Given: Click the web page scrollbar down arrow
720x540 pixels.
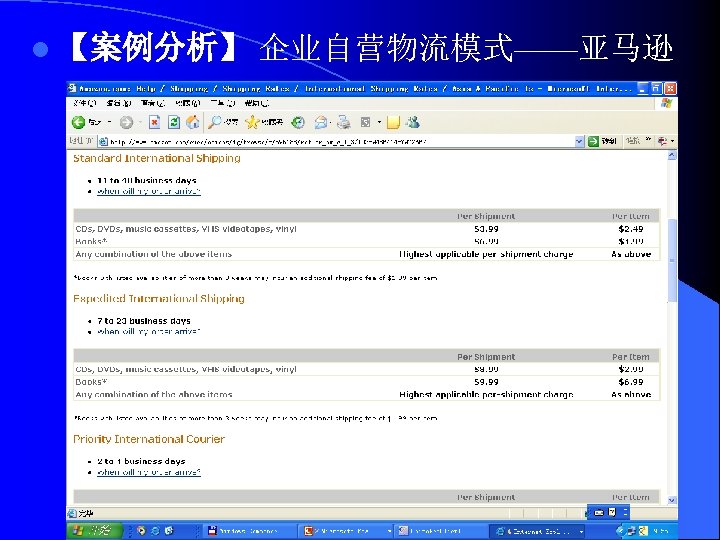Looking at the screenshot, I should point(672,500).
